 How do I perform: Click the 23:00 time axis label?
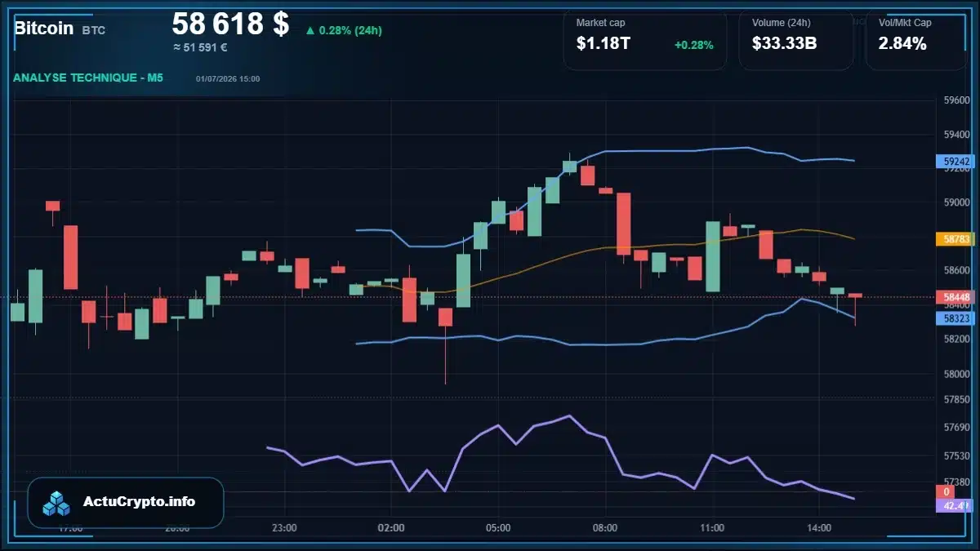(284, 528)
